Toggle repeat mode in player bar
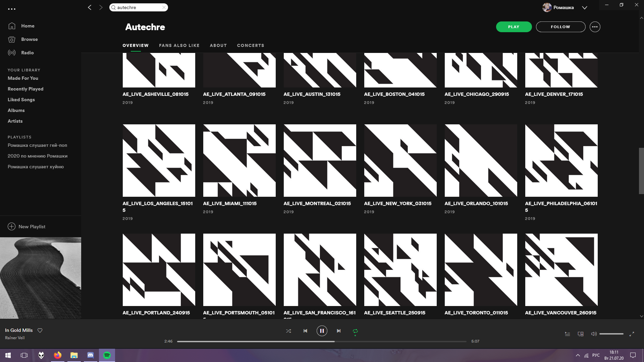 tap(355, 331)
